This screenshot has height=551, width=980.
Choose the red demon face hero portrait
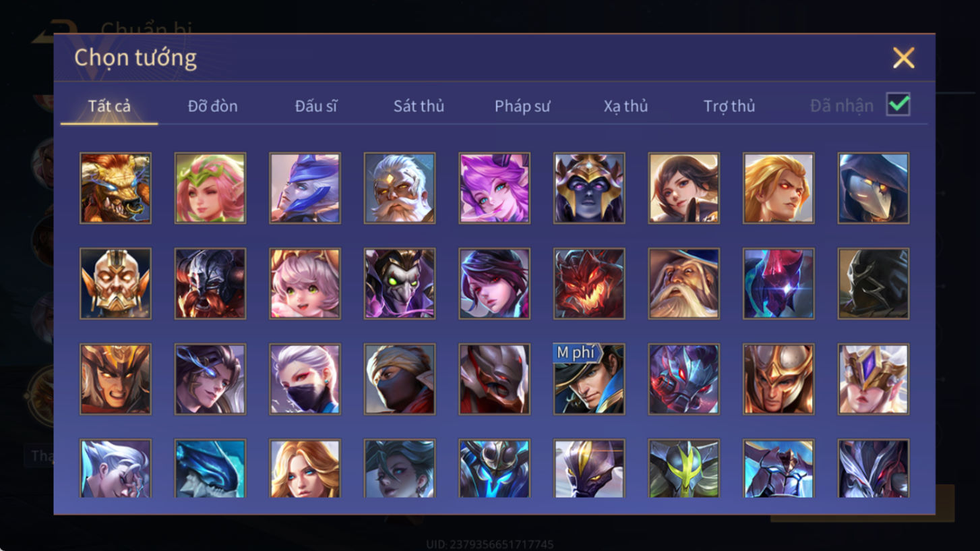[x=589, y=283]
